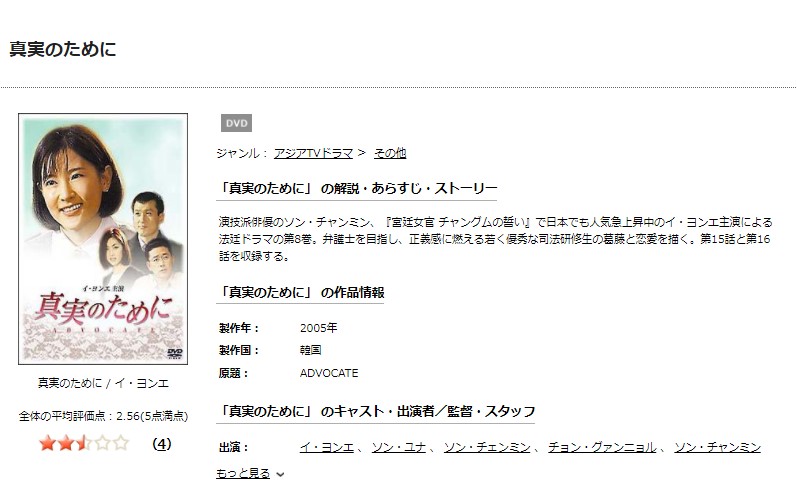Click the caption under the cover image
The image size is (797, 501).
coord(103,383)
